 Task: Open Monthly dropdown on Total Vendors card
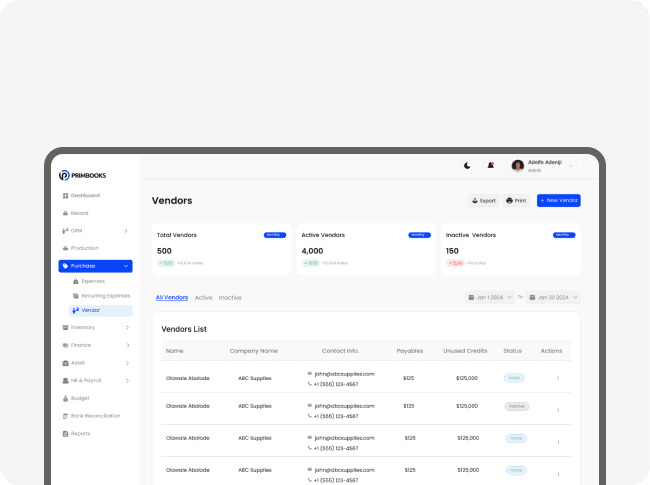coord(275,235)
